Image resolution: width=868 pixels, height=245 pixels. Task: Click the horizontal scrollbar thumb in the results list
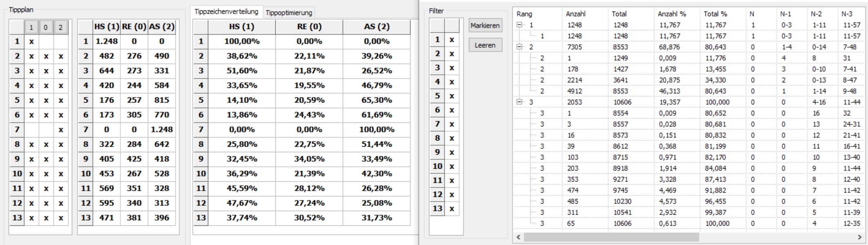pyautogui.click(x=611, y=237)
